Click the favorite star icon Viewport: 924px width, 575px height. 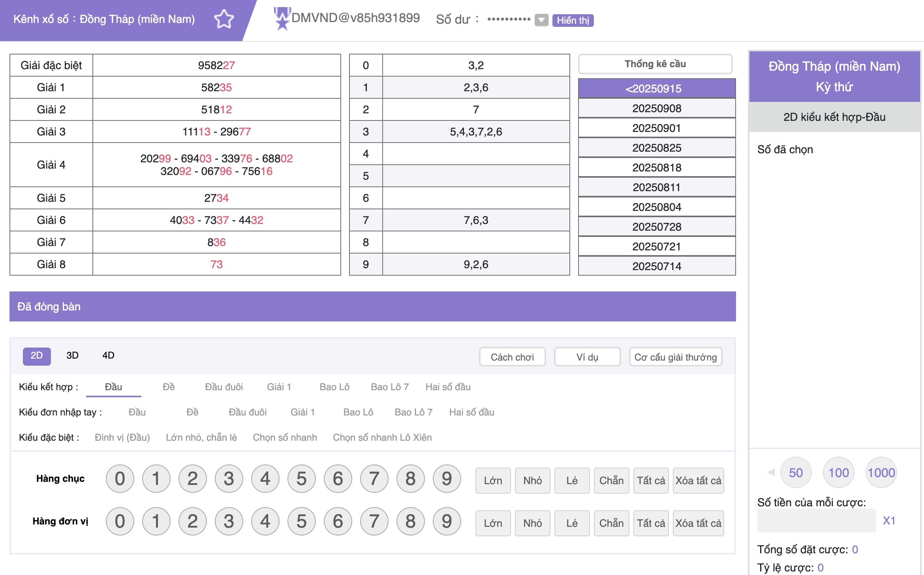224,19
